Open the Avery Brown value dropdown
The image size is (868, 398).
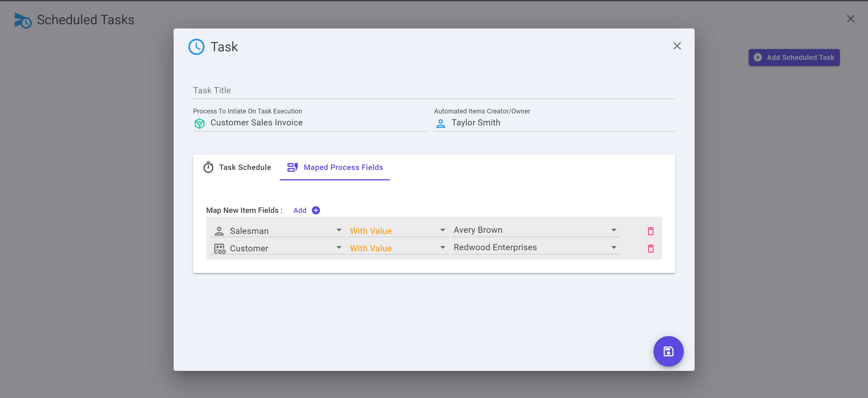(x=536, y=230)
